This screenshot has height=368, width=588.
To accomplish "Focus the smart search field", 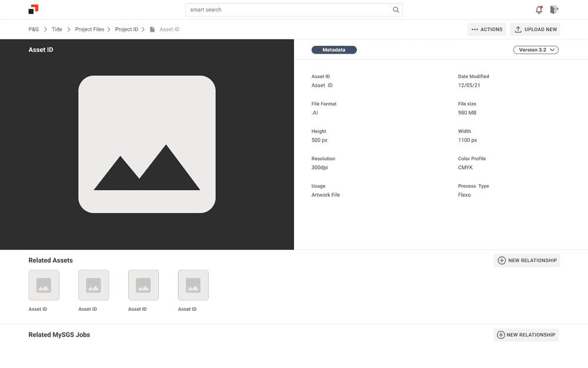I will (288, 10).
